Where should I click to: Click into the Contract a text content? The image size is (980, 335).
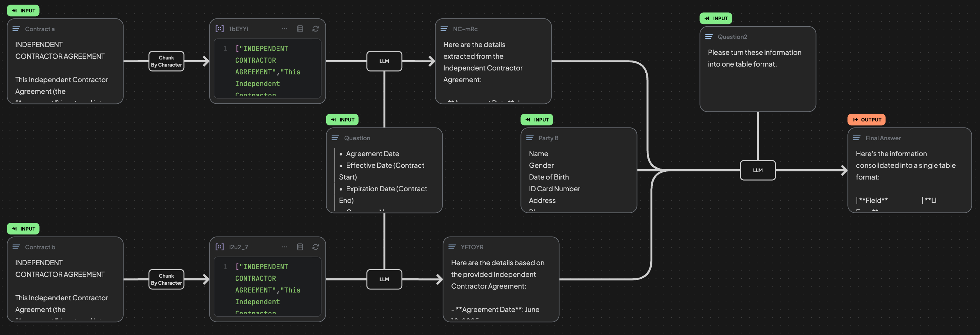[65, 70]
